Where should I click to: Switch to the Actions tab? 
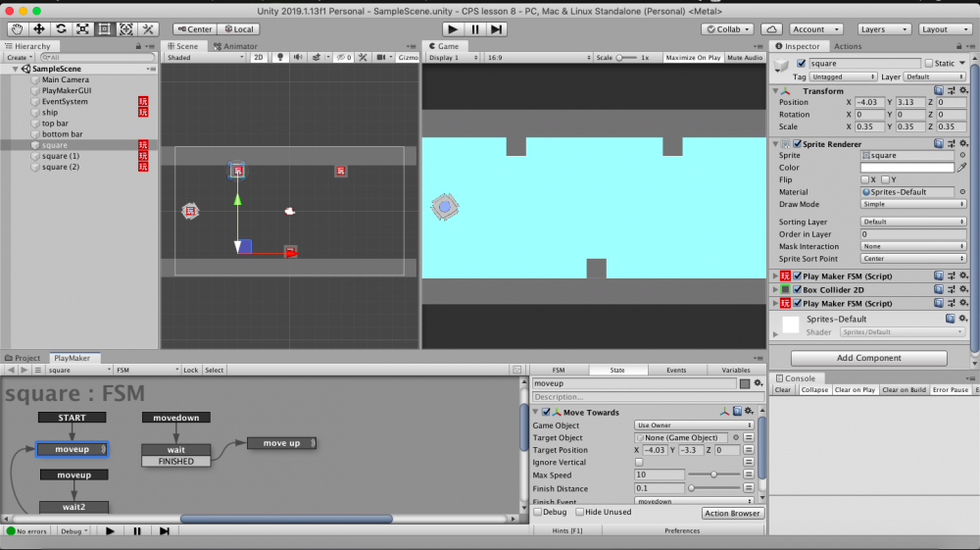[848, 46]
